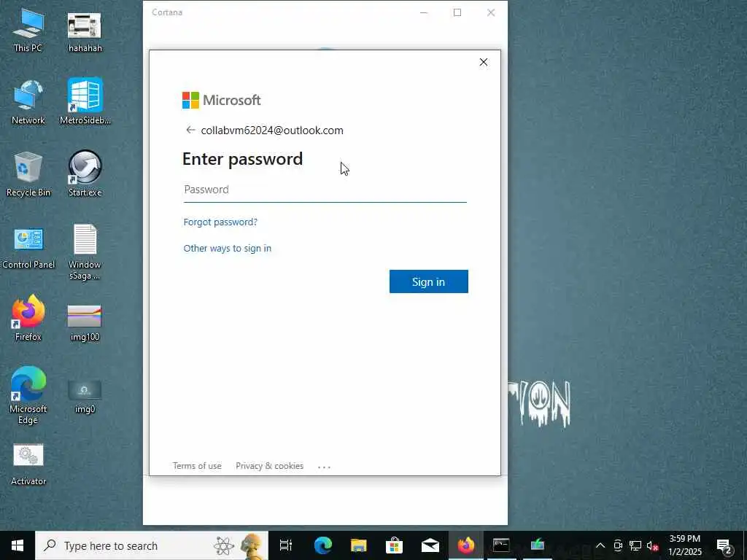The width and height of the screenshot is (747, 560).
Task: Maximize the Cortana window
Action: click(457, 12)
